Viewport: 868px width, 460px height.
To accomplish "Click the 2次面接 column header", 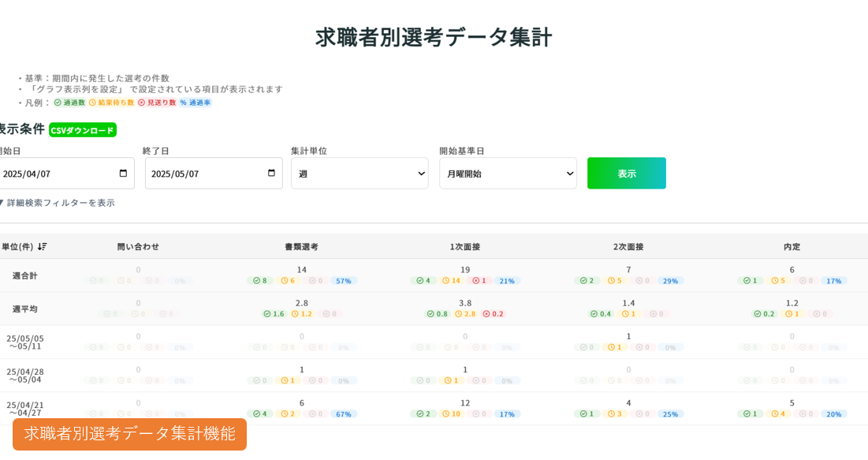I will pos(628,247).
